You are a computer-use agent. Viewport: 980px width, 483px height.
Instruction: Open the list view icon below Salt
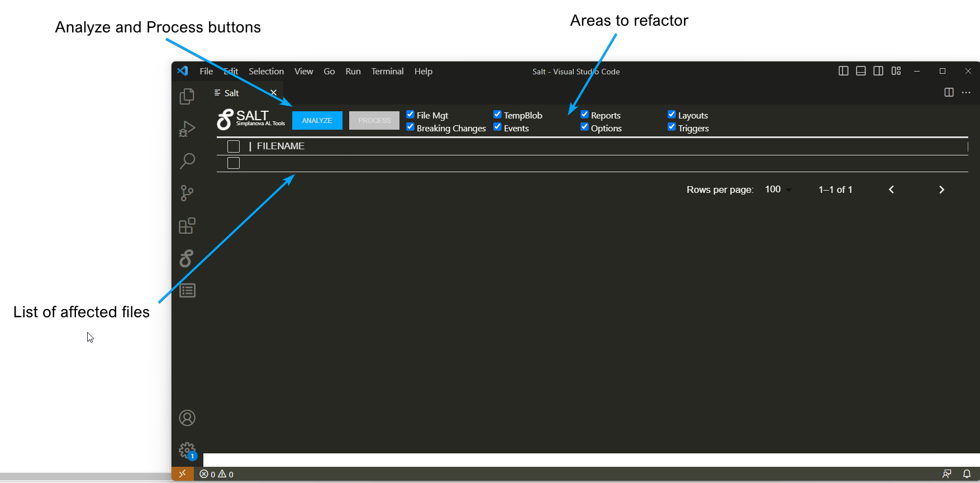pyautogui.click(x=187, y=291)
